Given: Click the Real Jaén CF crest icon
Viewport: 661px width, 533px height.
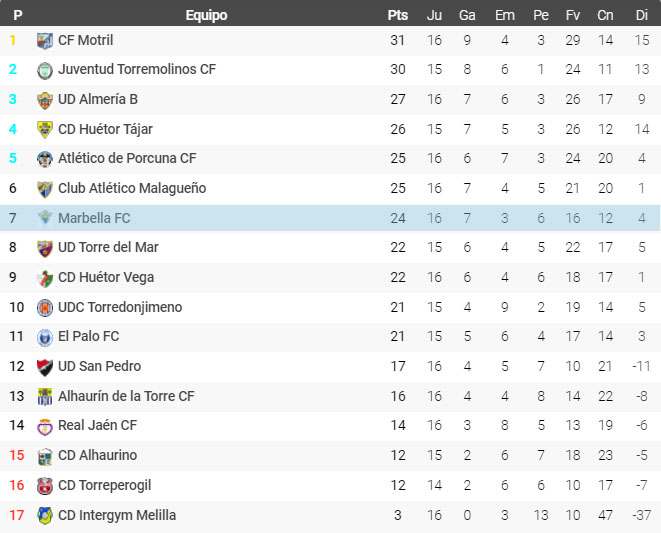Looking at the screenshot, I should pos(45,427).
